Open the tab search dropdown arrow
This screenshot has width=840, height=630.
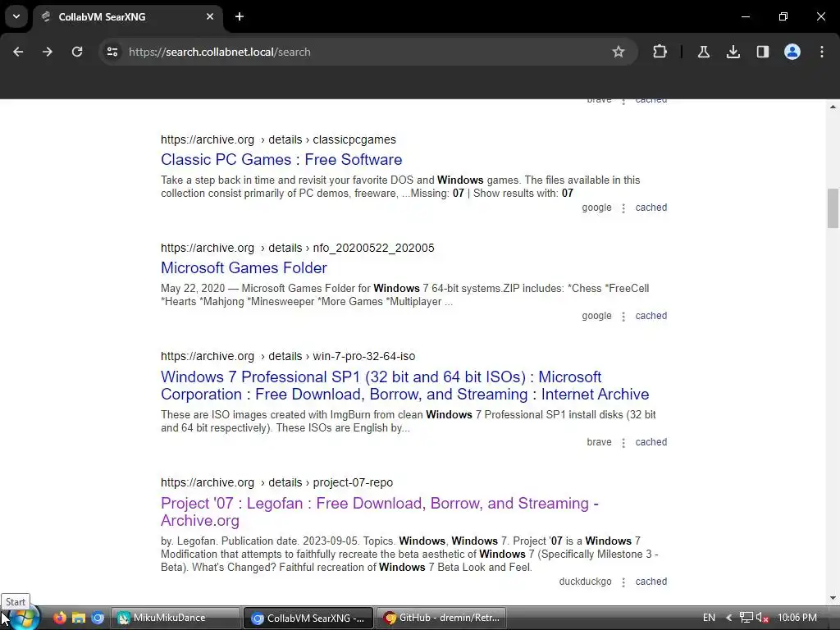[16, 16]
